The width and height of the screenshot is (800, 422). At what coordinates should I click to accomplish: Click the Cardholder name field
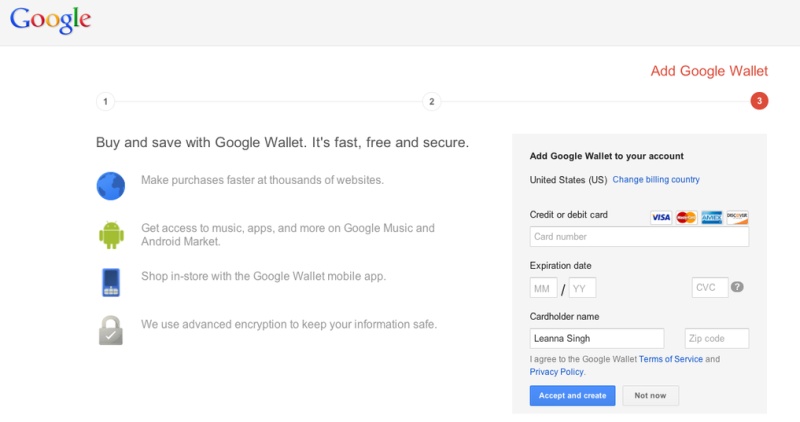click(597, 338)
